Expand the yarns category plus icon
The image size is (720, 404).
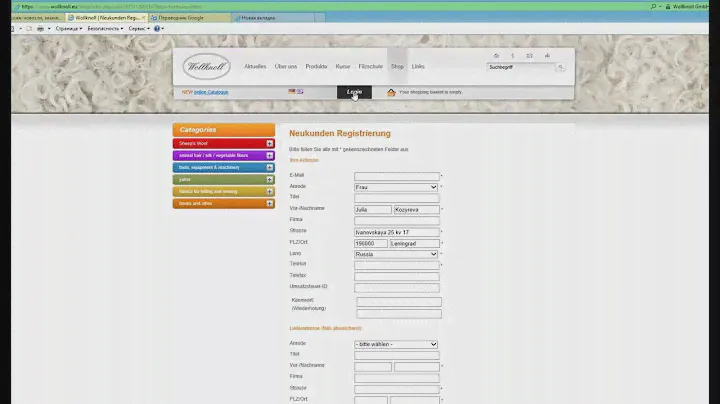[x=270, y=180]
